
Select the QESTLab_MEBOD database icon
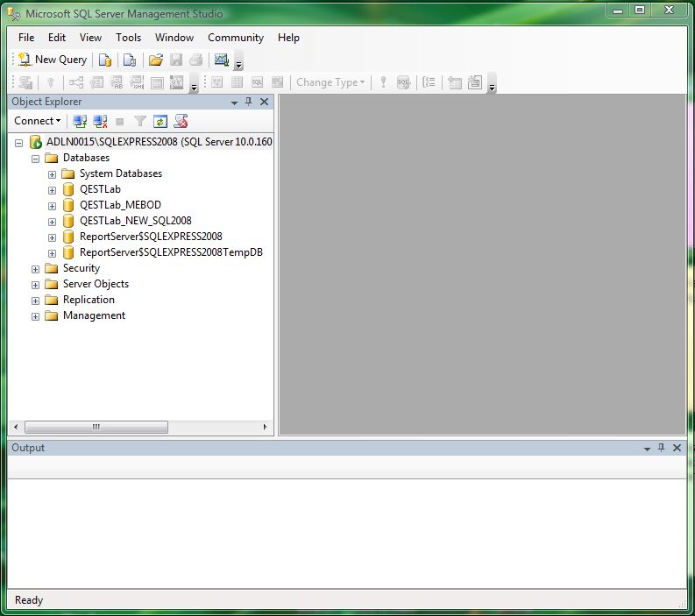[68, 205]
